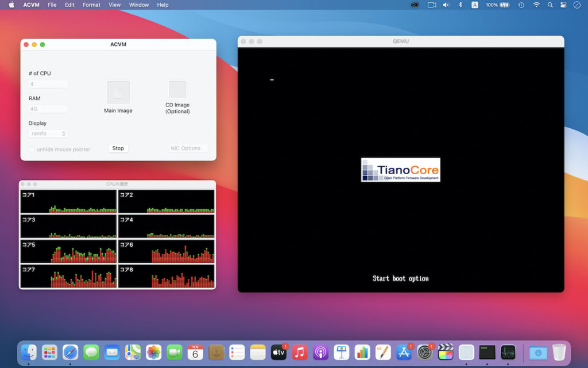Open the Wi-Fi status menu

click(536, 5)
